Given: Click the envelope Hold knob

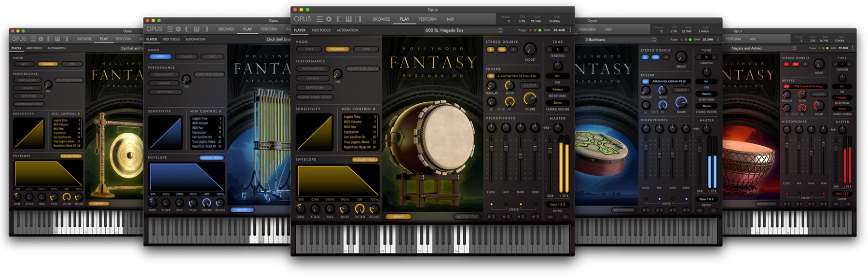Looking at the screenshot, I should click(330, 208).
